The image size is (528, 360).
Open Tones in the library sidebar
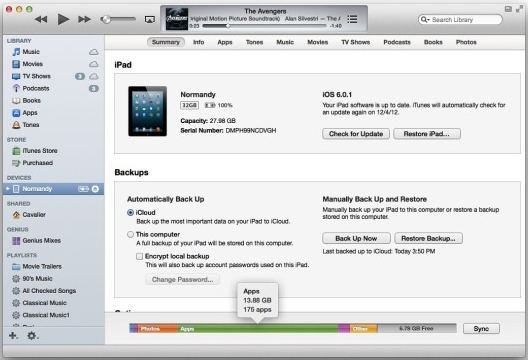click(x=31, y=125)
